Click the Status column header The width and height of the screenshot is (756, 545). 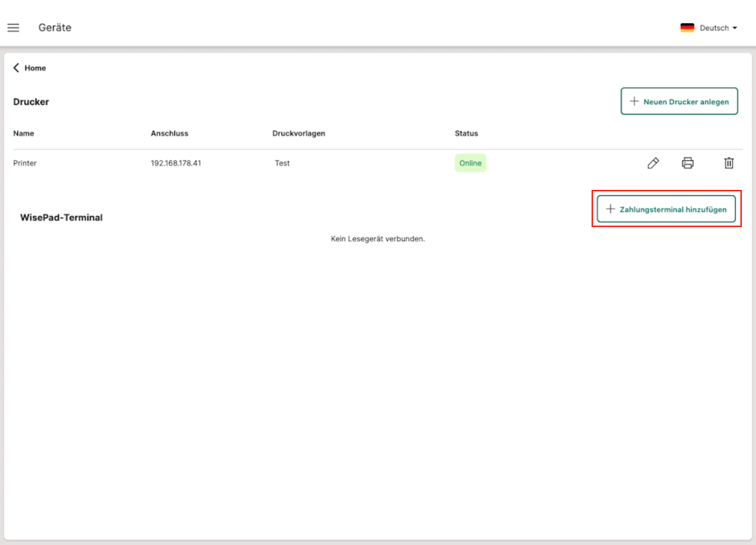467,133
